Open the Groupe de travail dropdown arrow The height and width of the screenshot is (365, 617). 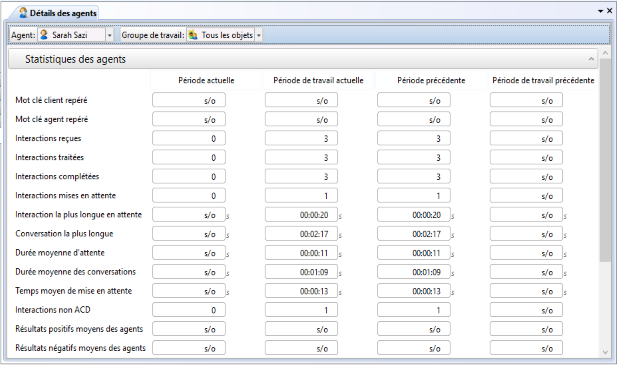pyautogui.click(x=259, y=35)
